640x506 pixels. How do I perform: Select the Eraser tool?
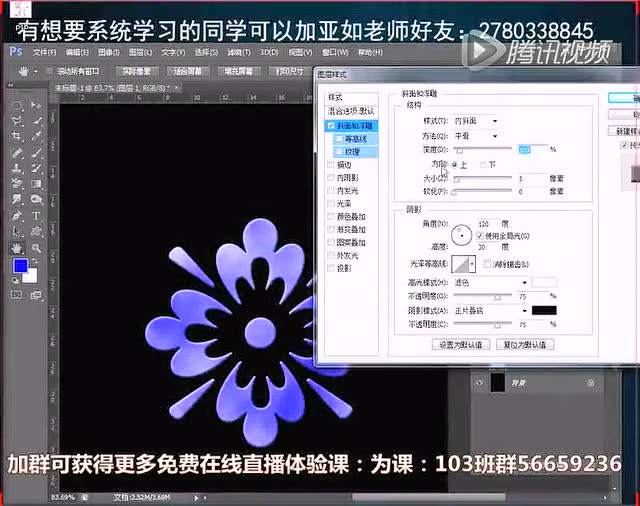(16, 183)
